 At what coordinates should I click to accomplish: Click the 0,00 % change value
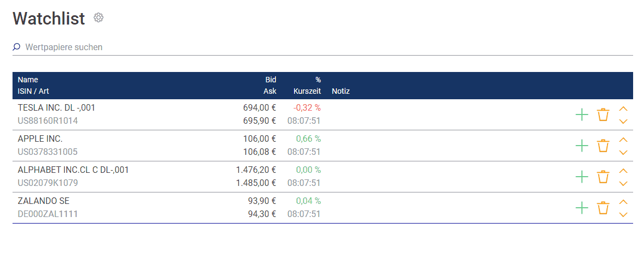[x=309, y=170]
